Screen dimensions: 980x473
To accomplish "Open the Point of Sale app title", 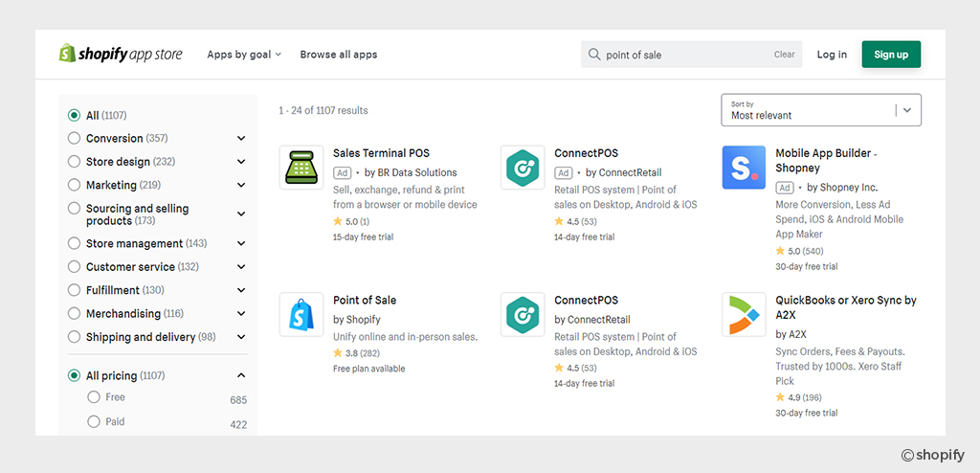I will pyautogui.click(x=365, y=301).
